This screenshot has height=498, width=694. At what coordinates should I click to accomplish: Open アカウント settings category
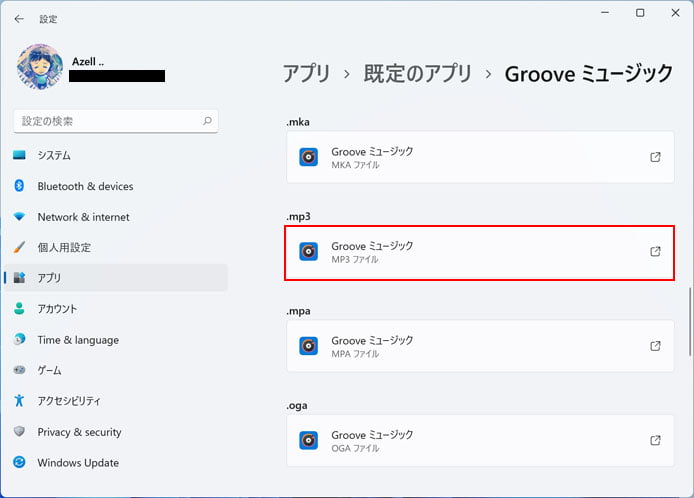(116, 309)
